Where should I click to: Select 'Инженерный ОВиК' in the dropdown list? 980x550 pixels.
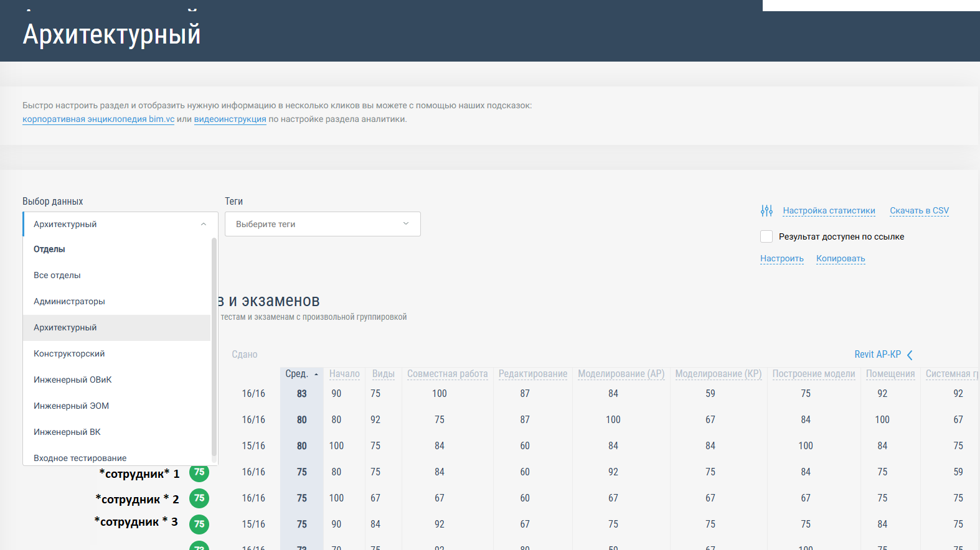(73, 380)
